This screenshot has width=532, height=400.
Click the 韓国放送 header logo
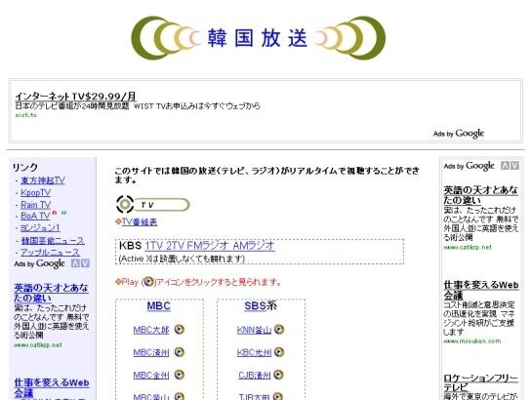coord(259,38)
